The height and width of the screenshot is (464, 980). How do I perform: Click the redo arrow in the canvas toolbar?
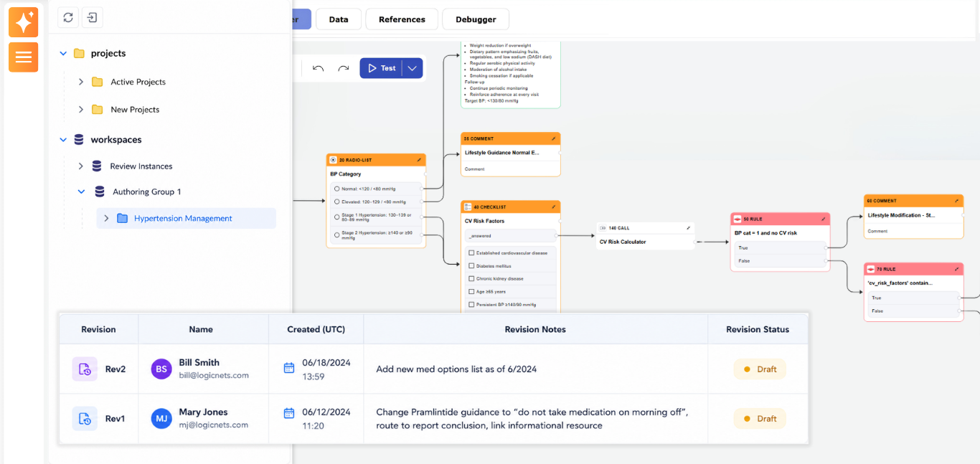point(344,68)
